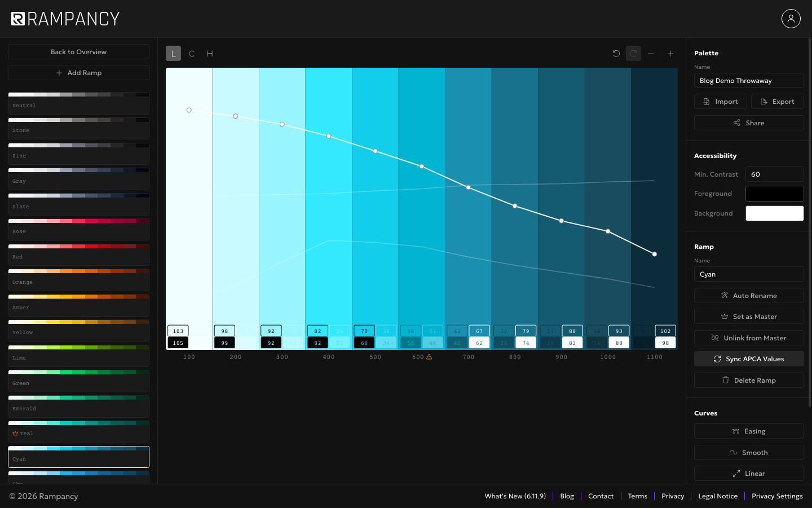Click the ramp Name field Cyan
The image size is (812, 508).
click(749, 274)
